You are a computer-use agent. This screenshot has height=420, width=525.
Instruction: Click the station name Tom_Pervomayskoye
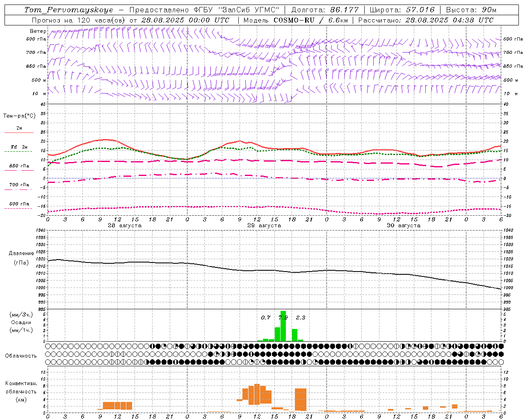(x=68, y=10)
